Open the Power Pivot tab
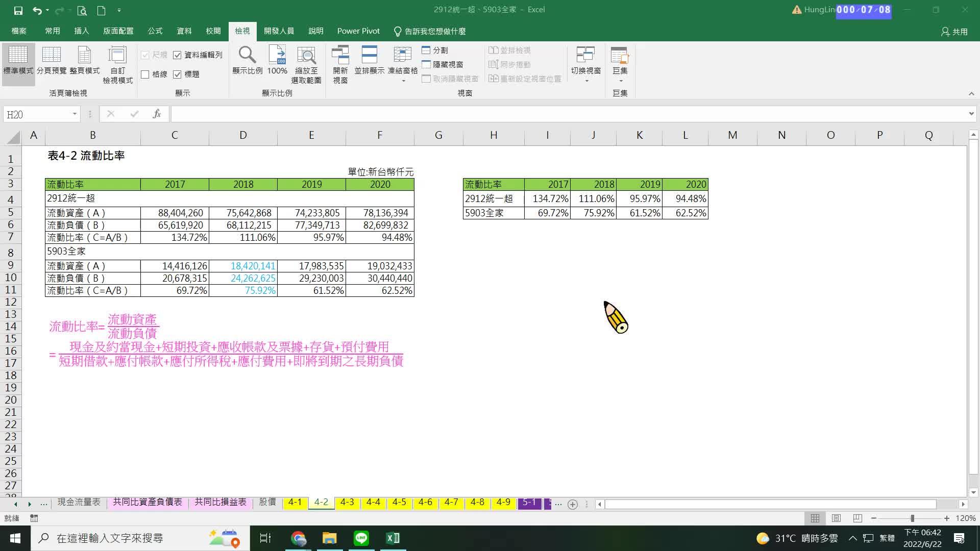The image size is (980, 551). [358, 31]
